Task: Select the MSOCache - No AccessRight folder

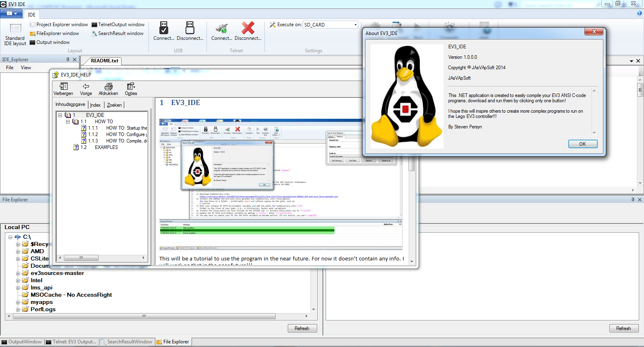Action: (71, 295)
